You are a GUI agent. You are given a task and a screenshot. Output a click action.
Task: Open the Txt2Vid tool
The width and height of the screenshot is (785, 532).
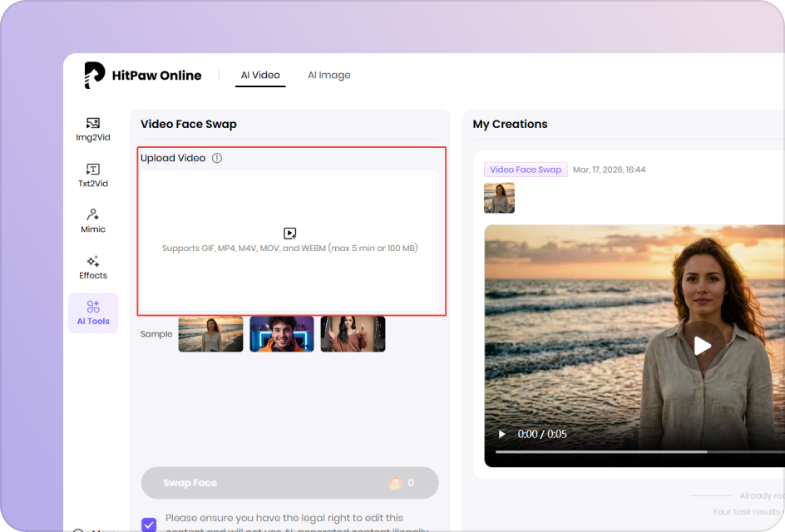[92, 175]
